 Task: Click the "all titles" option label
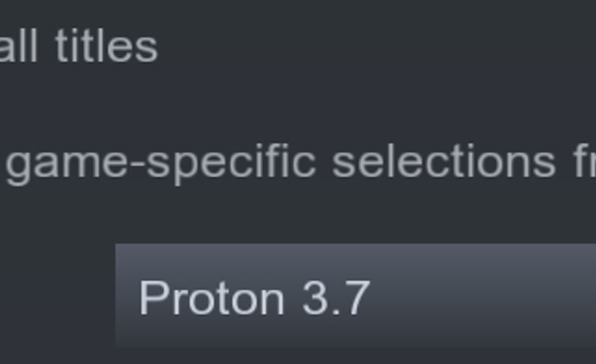79,46
